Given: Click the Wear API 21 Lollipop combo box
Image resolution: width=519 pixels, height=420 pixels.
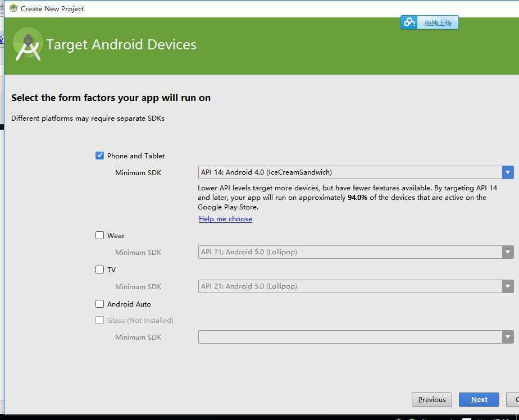Looking at the screenshot, I should pos(356,252).
